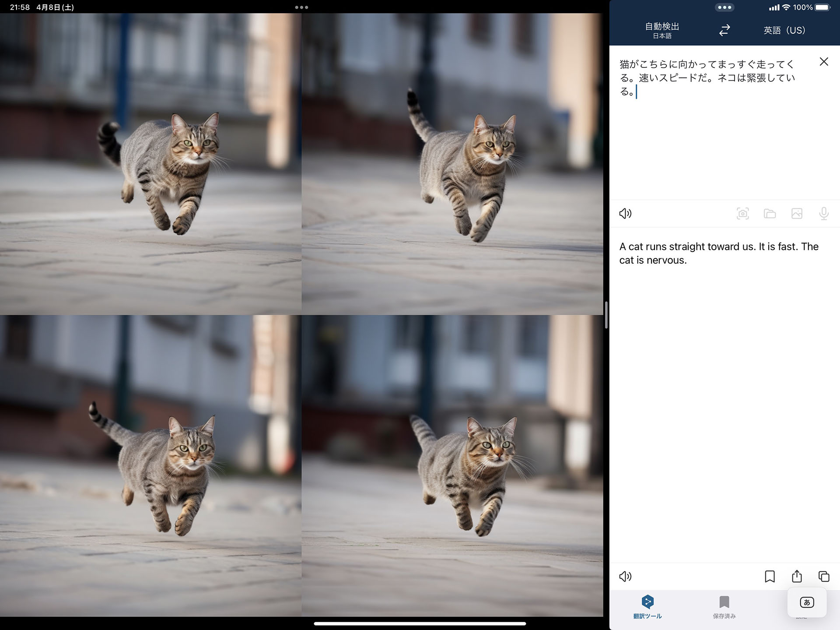
Task: Play source text audio speaker icon
Action: (x=625, y=213)
